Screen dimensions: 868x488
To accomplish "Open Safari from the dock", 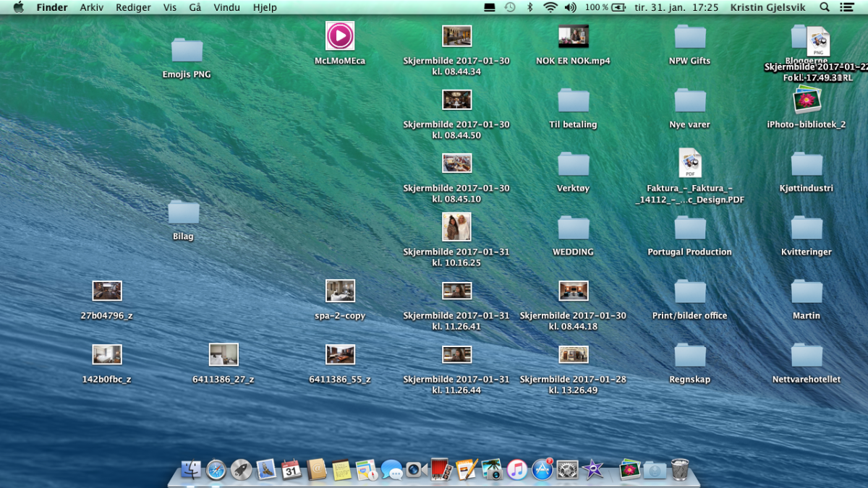I will point(216,470).
